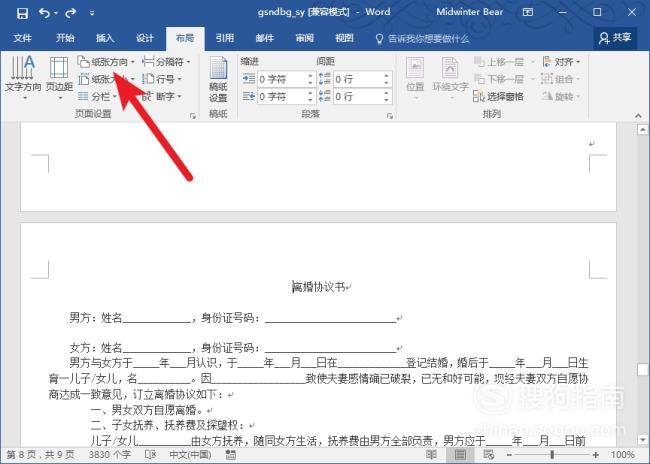Switch to the 插入 tab
The height and width of the screenshot is (464, 650).
coord(105,38)
